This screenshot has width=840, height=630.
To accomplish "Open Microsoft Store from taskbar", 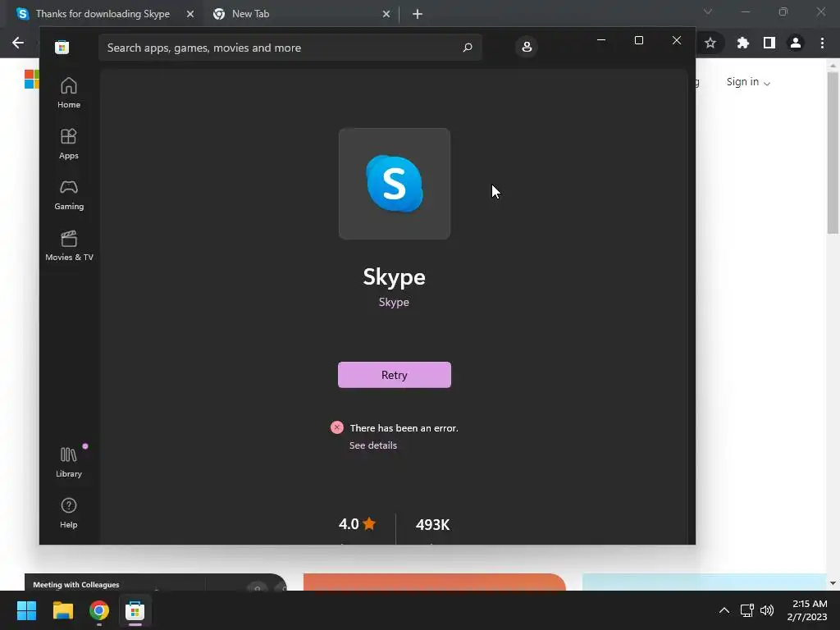I will [x=135, y=610].
